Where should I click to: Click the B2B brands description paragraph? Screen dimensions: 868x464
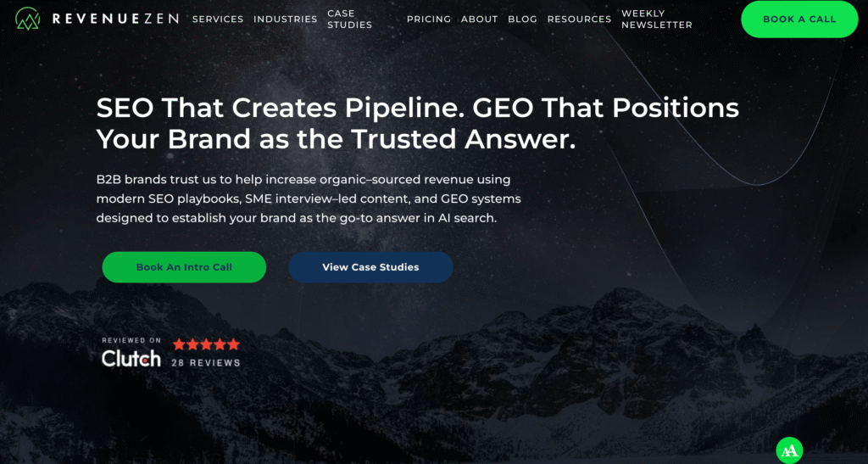[x=309, y=198]
